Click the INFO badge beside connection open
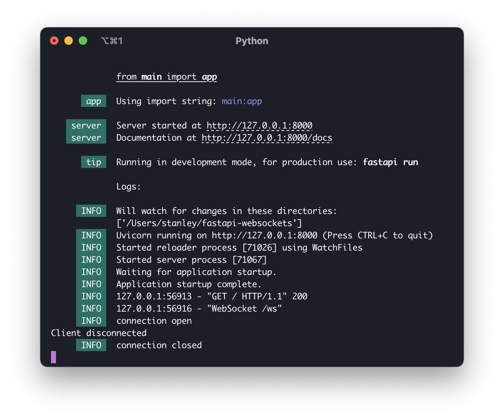Viewport: 504px width, 420px height. click(x=91, y=321)
